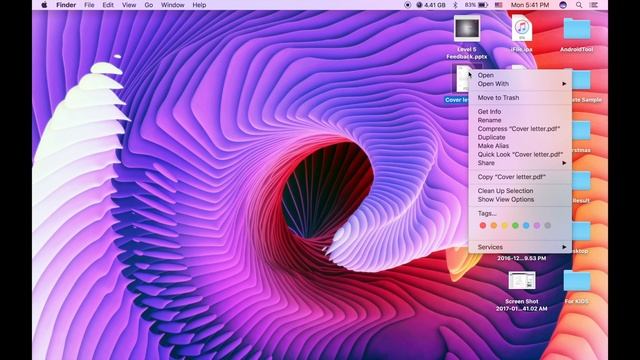
Task: Open the Window menu
Action: click(x=172, y=5)
